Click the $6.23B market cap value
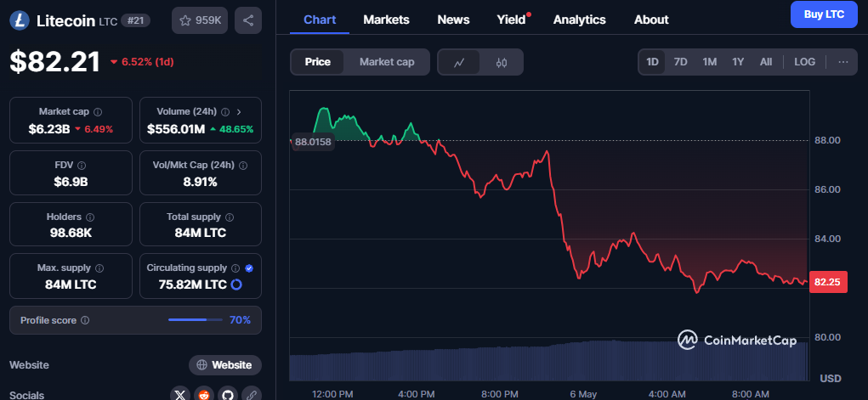The width and height of the screenshot is (868, 400). pos(49,129)
